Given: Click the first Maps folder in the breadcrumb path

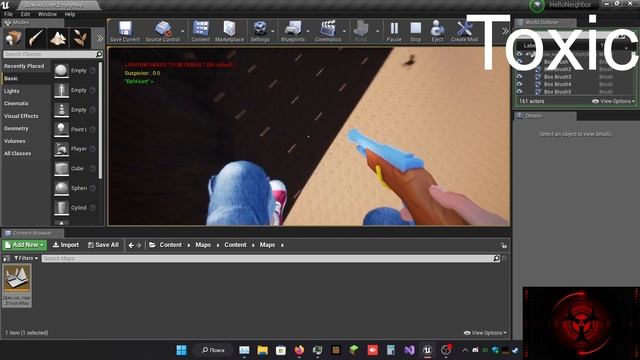Looking at the screenshot, I should [x=203, y=245].
